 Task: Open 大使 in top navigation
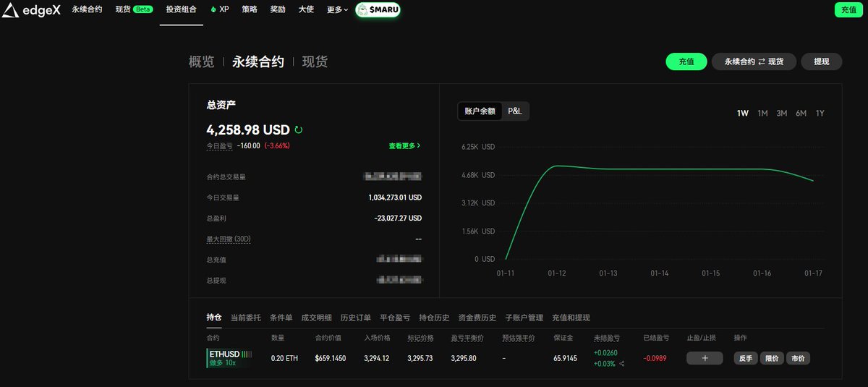[x=306, y=10]
